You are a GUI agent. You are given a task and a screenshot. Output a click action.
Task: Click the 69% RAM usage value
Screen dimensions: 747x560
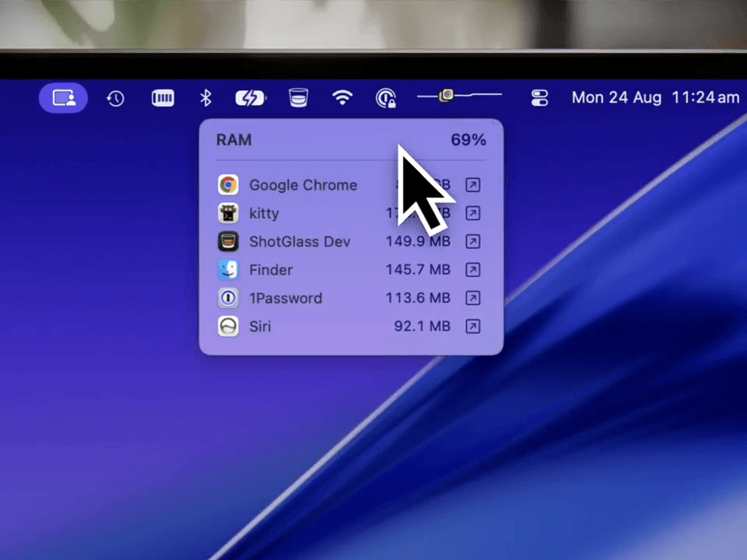(468, 139)
